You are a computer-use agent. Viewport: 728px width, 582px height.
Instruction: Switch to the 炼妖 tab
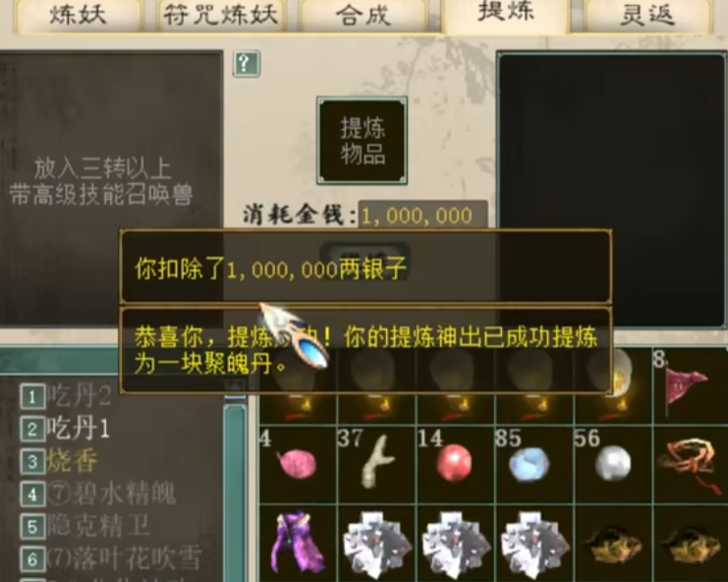coord(78,15)
